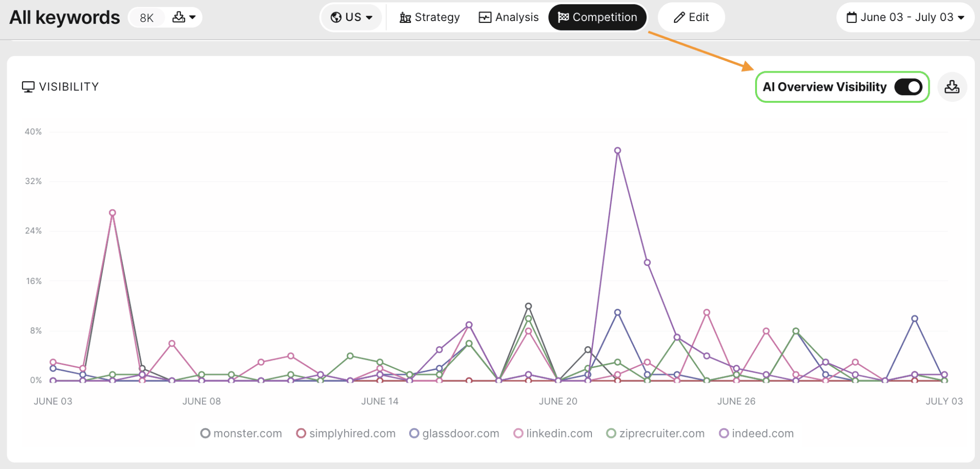
Task: Switch to the Analysis tab
Action: (x=509, y=17)
